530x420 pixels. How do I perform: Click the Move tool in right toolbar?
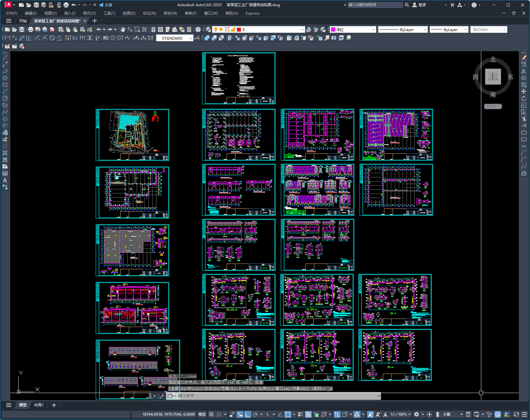tap(524, 92)
